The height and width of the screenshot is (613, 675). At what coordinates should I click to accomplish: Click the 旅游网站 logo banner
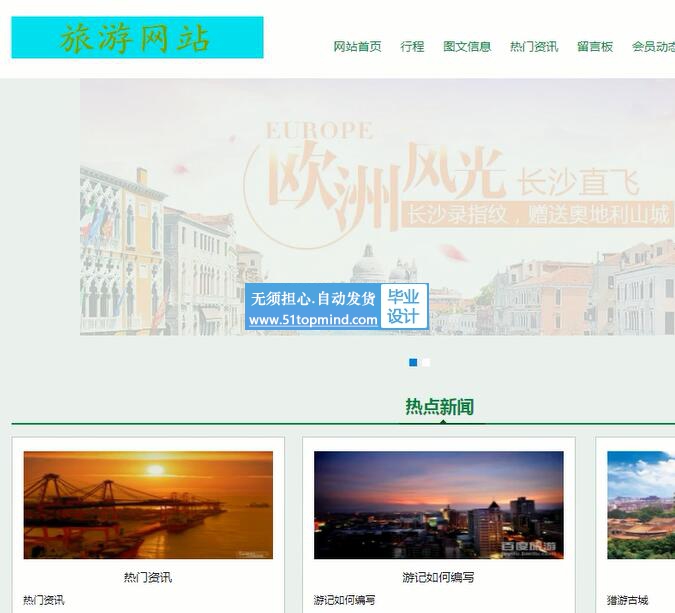(x=137, y=38)
